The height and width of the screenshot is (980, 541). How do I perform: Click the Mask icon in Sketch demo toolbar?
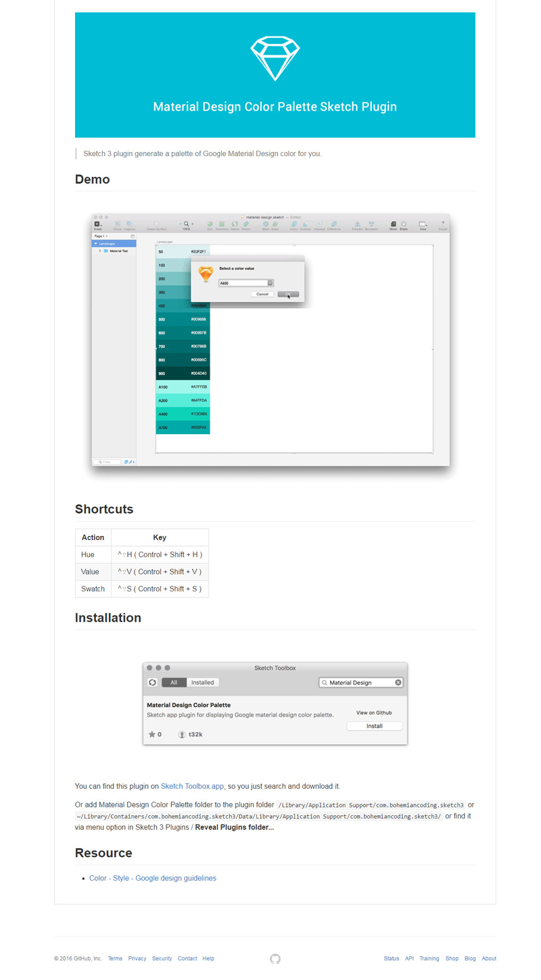click(x=266, y=225)
